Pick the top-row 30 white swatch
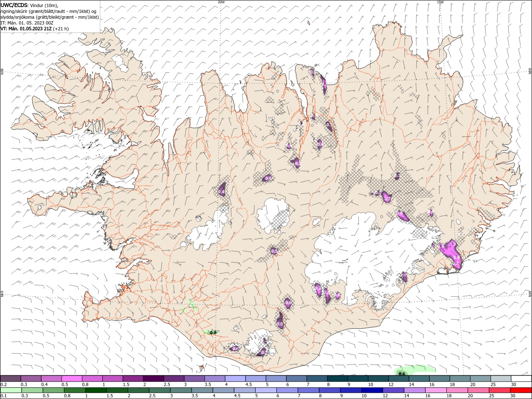 (522, 378)
